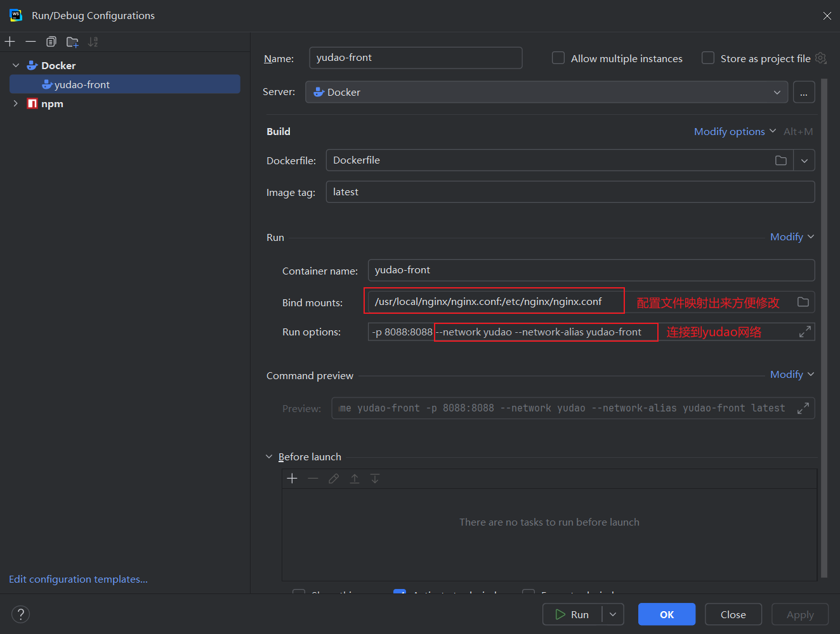Move before launch task down
840x634 pixels.
[x=375, y=479]
